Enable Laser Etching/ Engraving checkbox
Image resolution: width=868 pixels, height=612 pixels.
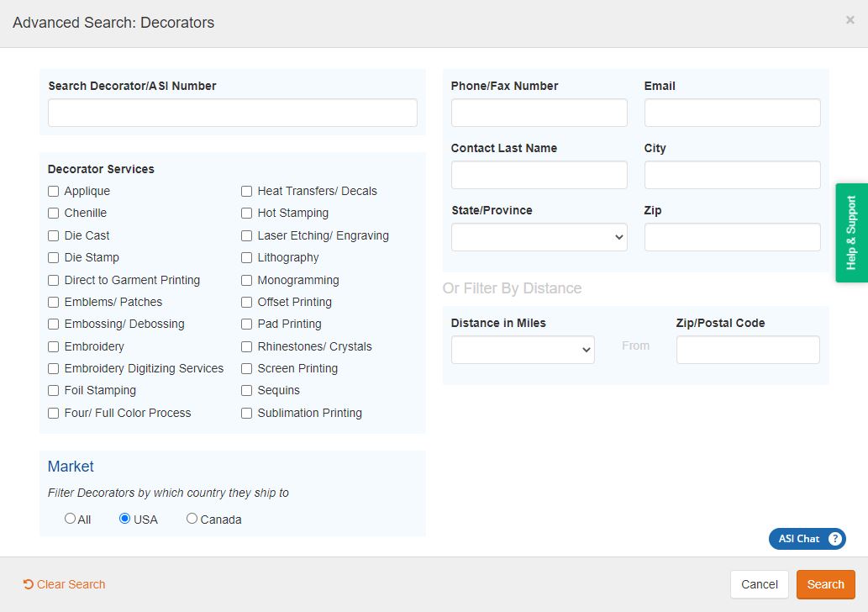[246, 236]
